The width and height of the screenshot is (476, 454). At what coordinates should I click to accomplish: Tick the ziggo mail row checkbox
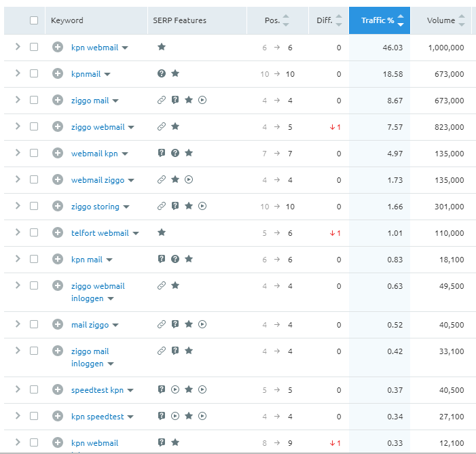(x=34, y=100)
